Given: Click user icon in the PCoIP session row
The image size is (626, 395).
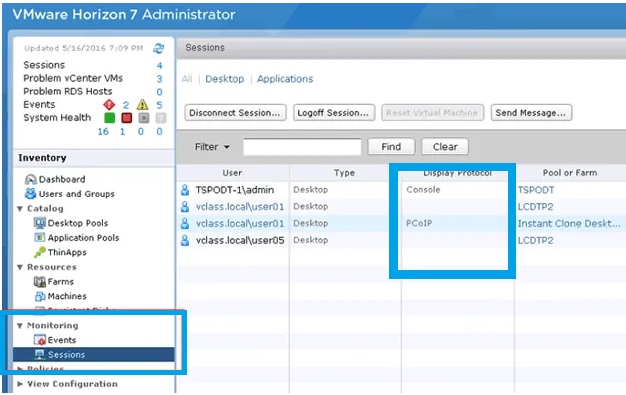Looking at the screenshot, I should coord(185,223).
